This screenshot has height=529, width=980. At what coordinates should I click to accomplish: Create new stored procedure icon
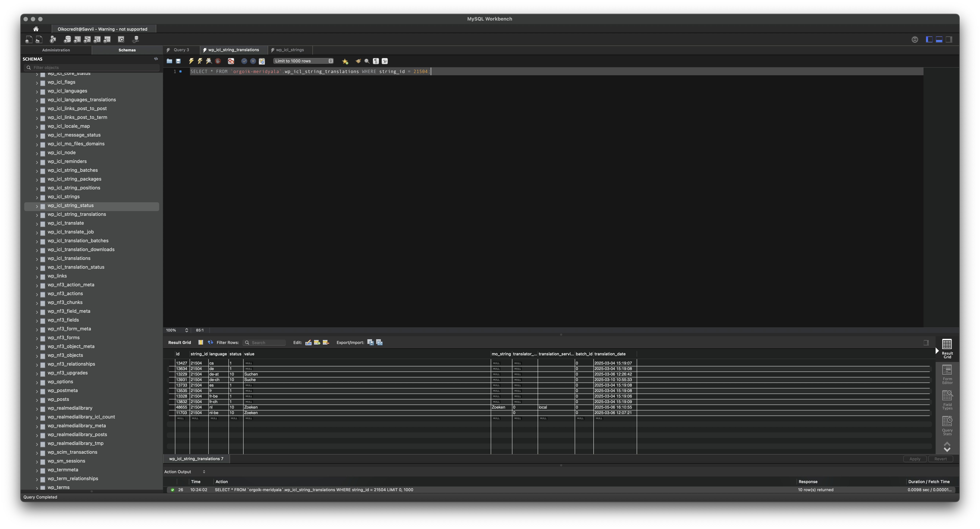(97, 39)
